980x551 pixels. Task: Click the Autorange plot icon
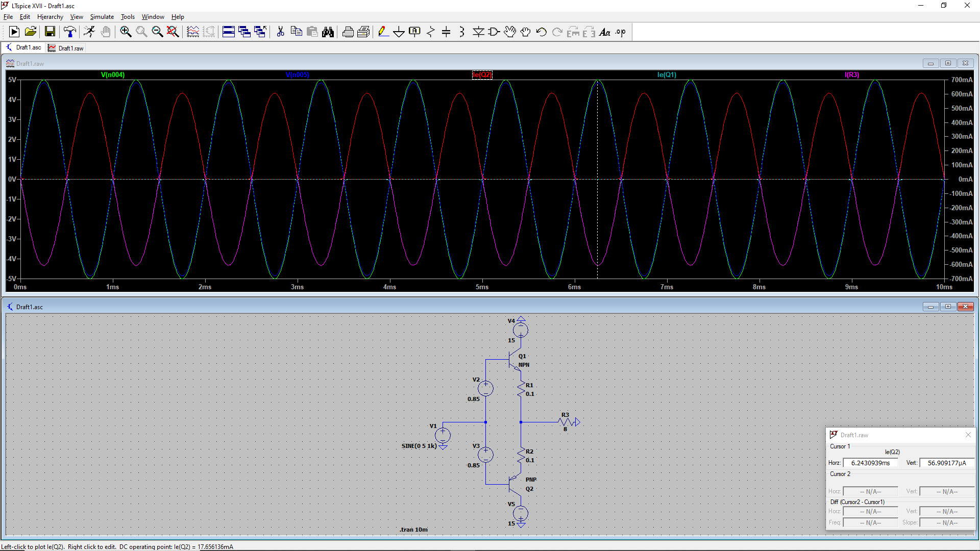[193, 32]
